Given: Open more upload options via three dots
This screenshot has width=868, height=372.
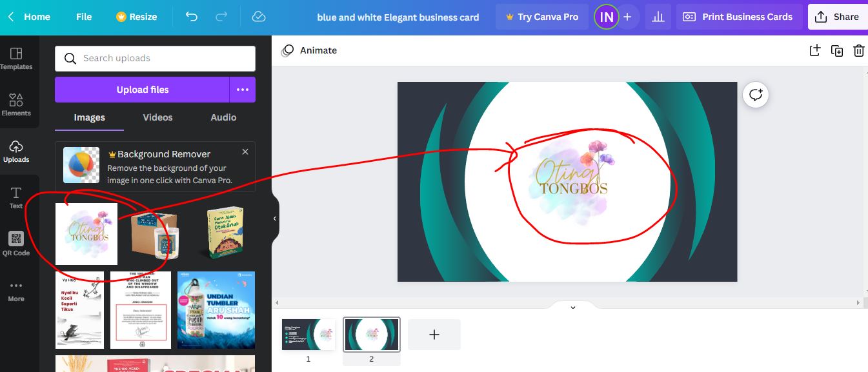Looking at the screenshot, I should pyautogui.click(x=243, y=89).
